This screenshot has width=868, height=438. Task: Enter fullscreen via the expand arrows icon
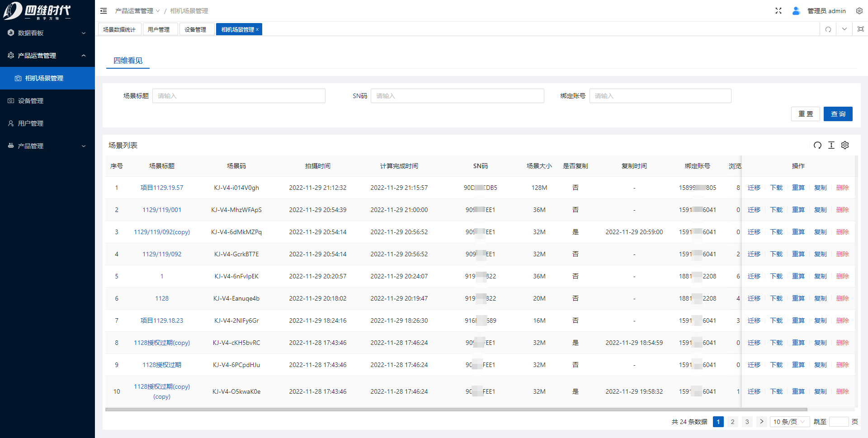coord(778,11)
